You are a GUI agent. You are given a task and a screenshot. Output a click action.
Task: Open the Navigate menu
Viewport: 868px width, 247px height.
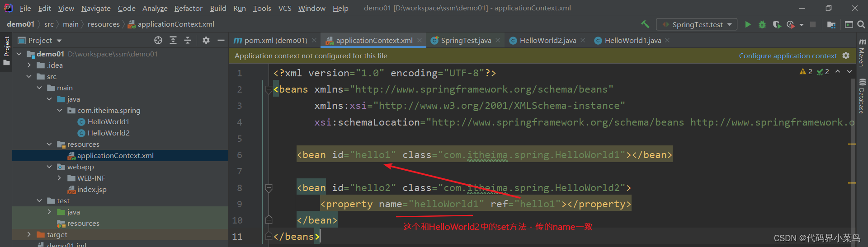point(96,8)
